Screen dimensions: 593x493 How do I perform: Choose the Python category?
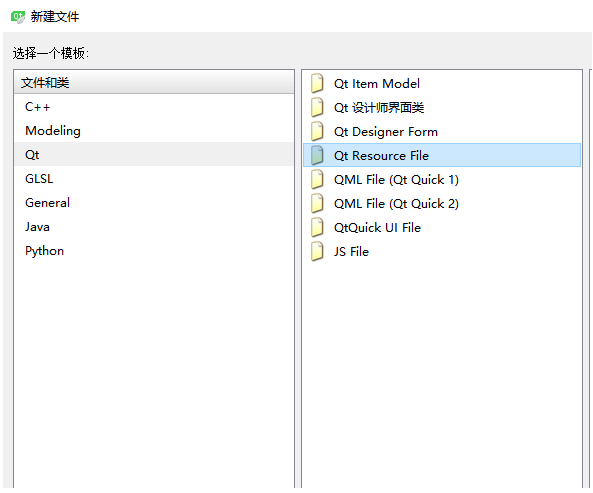(154, 251)
